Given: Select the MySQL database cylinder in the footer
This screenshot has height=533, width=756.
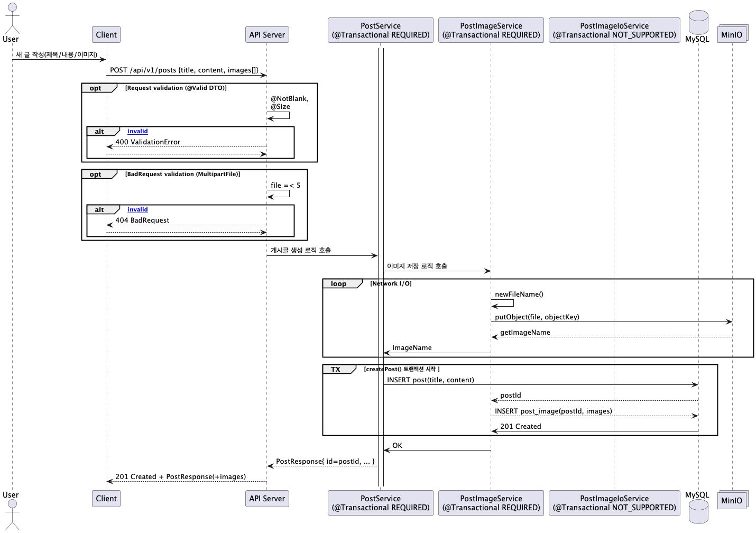Looking at the screenshot, I should (698, 511).
